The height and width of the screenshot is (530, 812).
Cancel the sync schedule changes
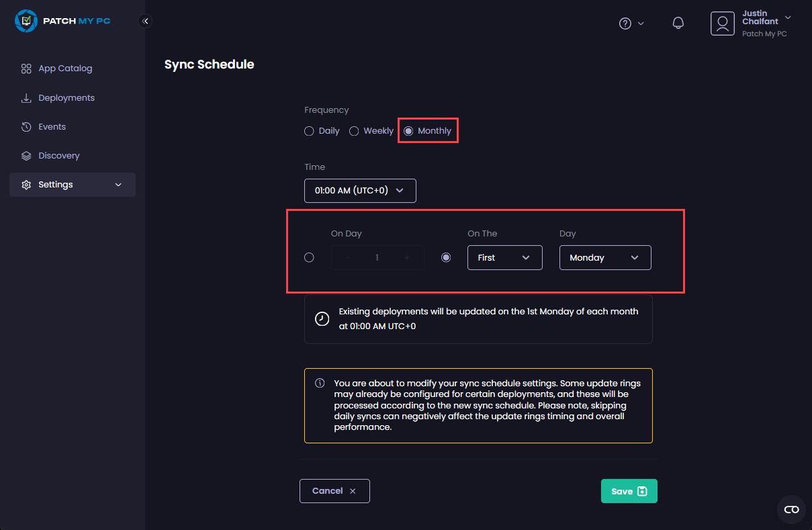[x=334, y=491]
